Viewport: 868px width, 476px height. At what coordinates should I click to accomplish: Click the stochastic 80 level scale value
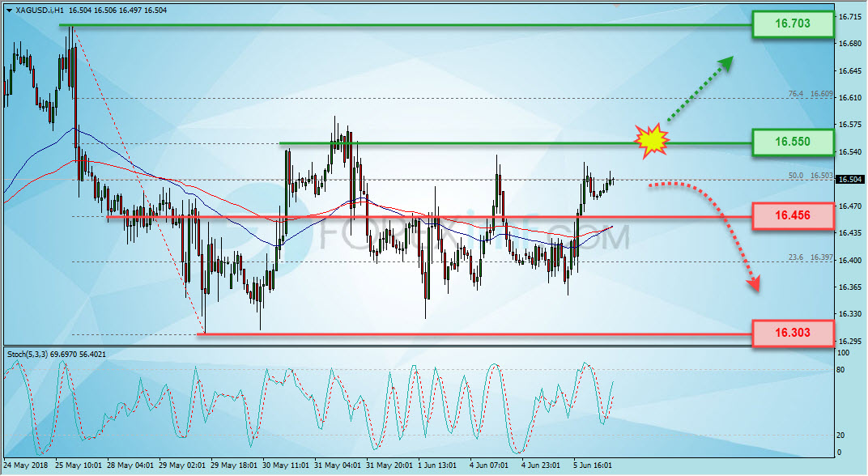pyautogui.click(x=840, y=370)
